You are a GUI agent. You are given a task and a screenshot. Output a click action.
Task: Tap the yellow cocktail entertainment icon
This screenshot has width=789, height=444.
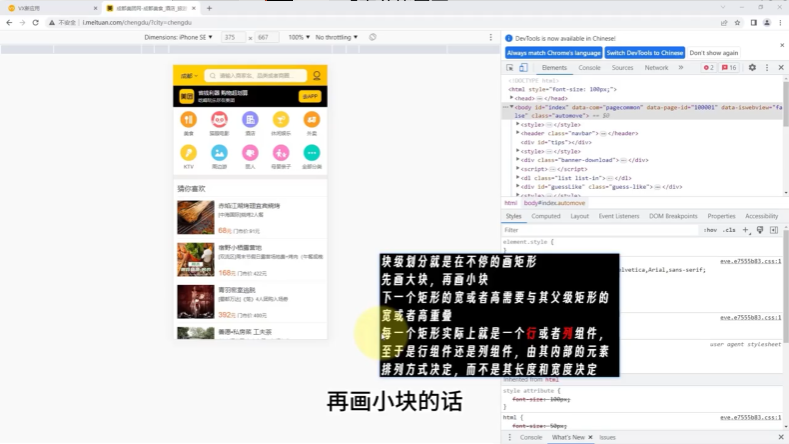click(x=281, y=119)
